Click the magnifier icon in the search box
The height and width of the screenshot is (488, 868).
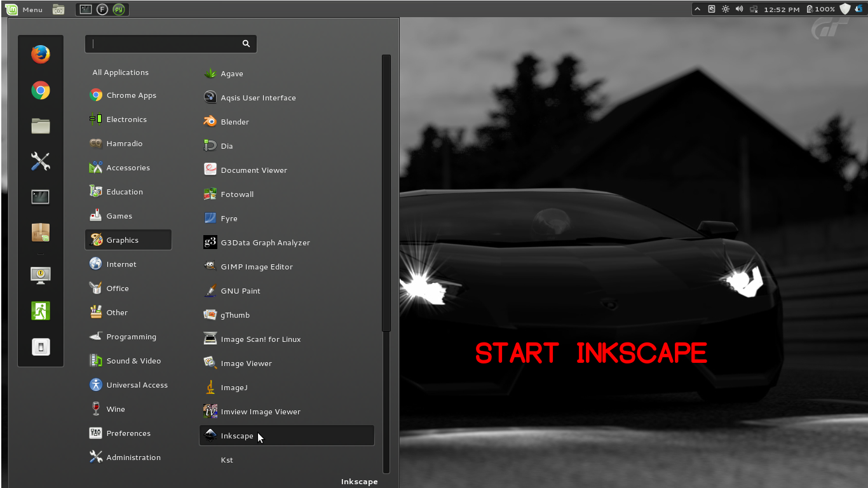tap(246, 44)
